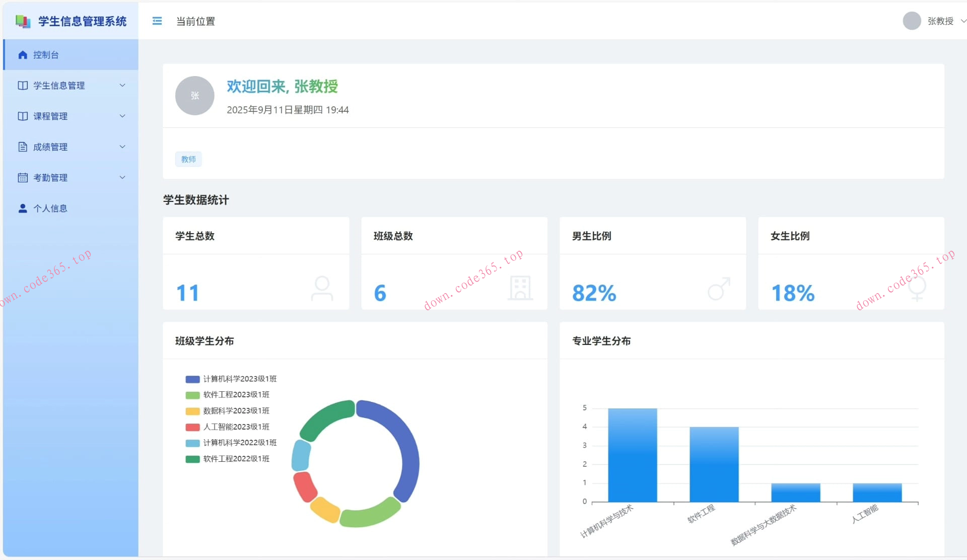Click the document icon next to 成绩管理
This screenshot has width=967, height=560.
[23, 147]
